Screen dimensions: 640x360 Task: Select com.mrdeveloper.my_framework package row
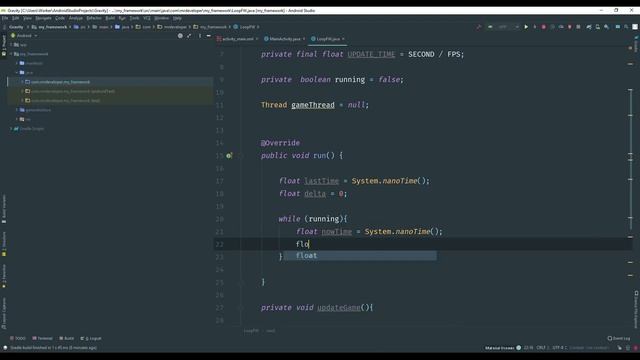(110, 82)
